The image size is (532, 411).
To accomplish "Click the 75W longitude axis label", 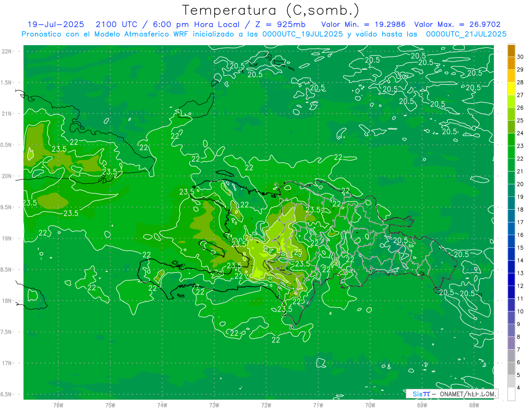I will [110, 405].
